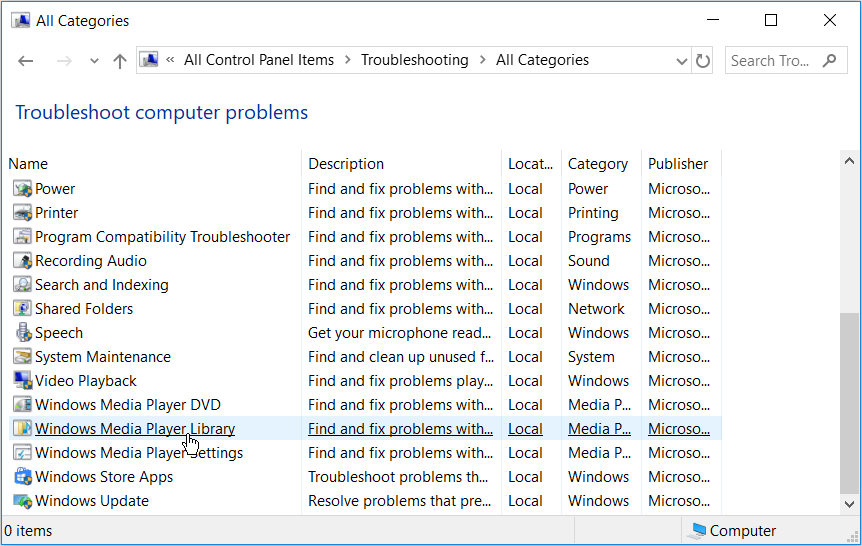Expand the address bar history dropdown
Image resolution: width=862 pixels, height=546 pixels.
click(681, 61)
